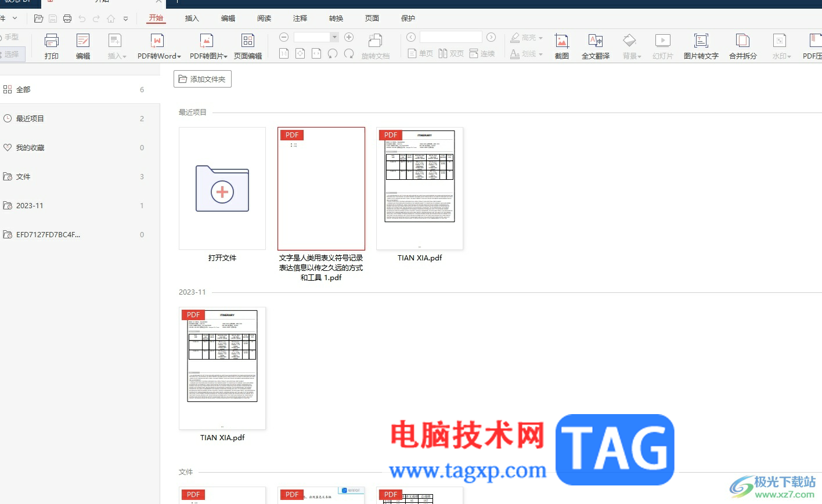Select 最近项目 in the sidebar
This screenshot has height=504, width=822.
[79, 118]
